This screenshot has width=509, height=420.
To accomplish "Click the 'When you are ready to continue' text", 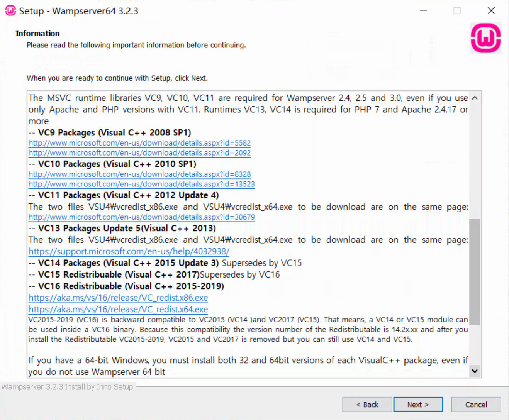I will point(117,78).
